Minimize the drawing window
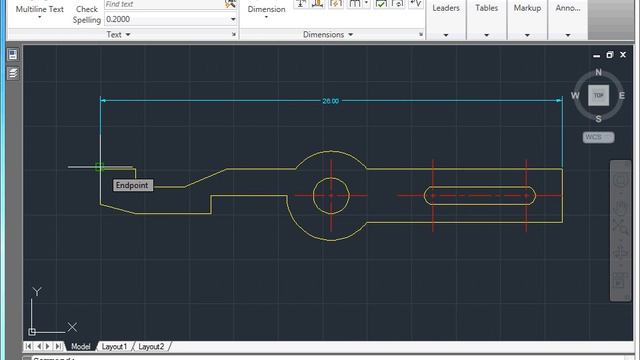Image resolution: width=640 pixels, height=360 pixels. click(596, 55)
